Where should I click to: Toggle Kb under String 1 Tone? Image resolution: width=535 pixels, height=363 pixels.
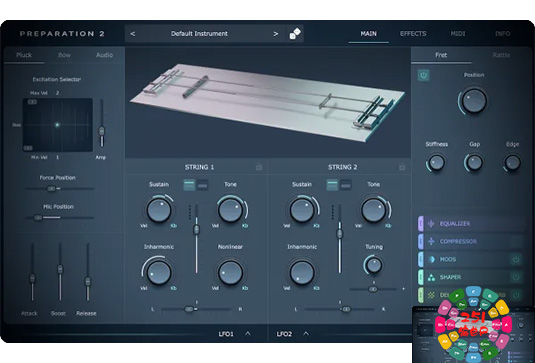click(245, 226)
